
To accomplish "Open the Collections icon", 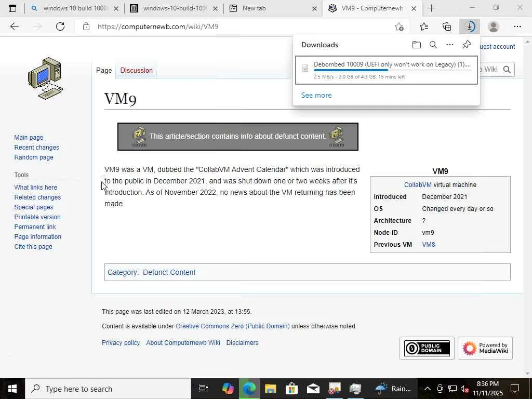I will (447, 26).
